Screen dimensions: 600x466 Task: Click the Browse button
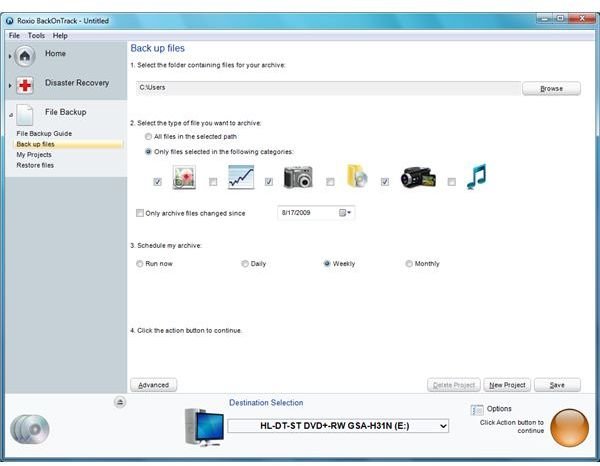551,88
